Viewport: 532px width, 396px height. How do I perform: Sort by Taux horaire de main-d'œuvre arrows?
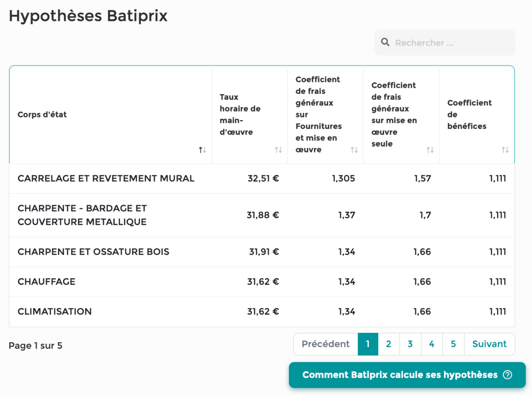[x=278, y=150]
